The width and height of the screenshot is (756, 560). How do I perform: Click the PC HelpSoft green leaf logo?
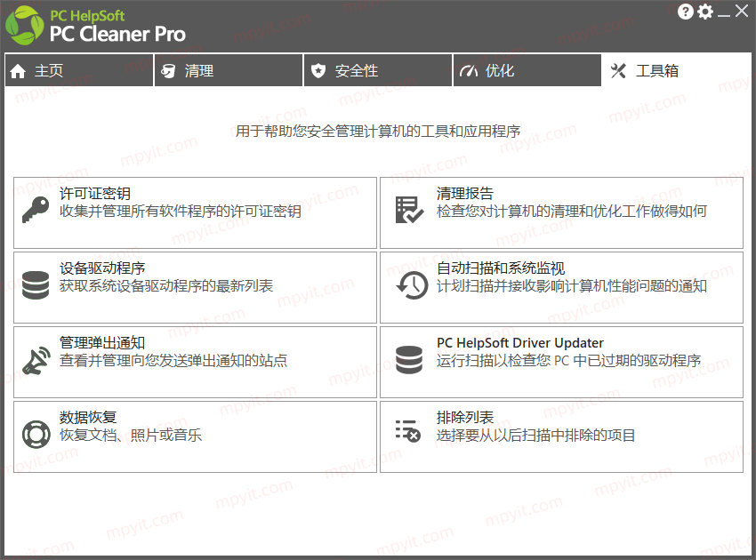pos(24,26)
